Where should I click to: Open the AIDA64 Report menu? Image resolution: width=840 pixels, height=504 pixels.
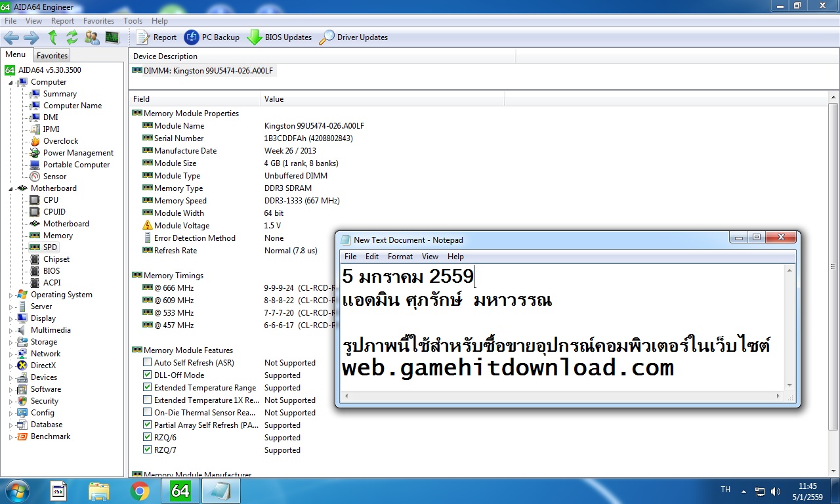point(62,21)
